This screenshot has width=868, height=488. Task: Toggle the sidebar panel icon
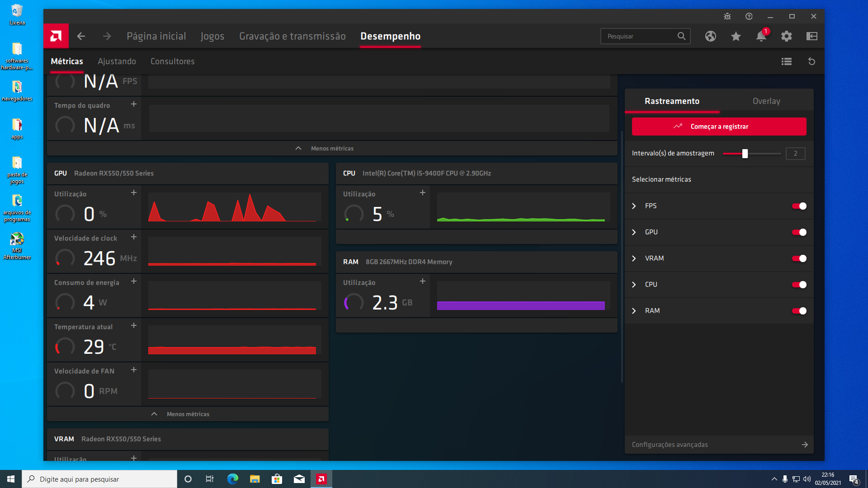(812, 36)
